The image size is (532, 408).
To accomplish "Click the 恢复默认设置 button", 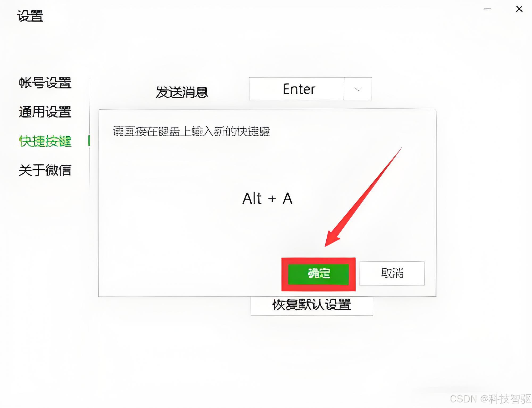I will click(312, 305).
